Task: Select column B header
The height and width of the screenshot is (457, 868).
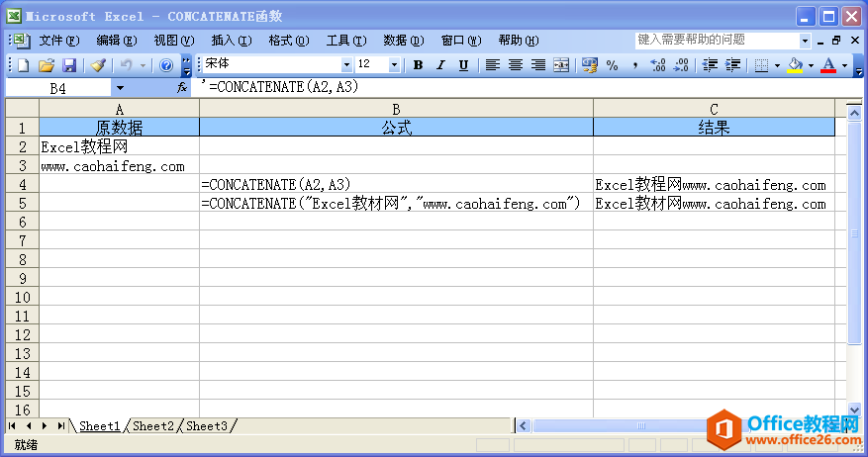Action: pyautogui.click(x=396, y=109)
